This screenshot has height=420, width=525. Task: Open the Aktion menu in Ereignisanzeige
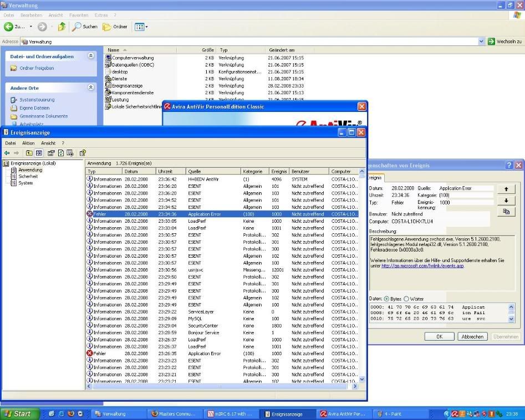pos(28,144)
